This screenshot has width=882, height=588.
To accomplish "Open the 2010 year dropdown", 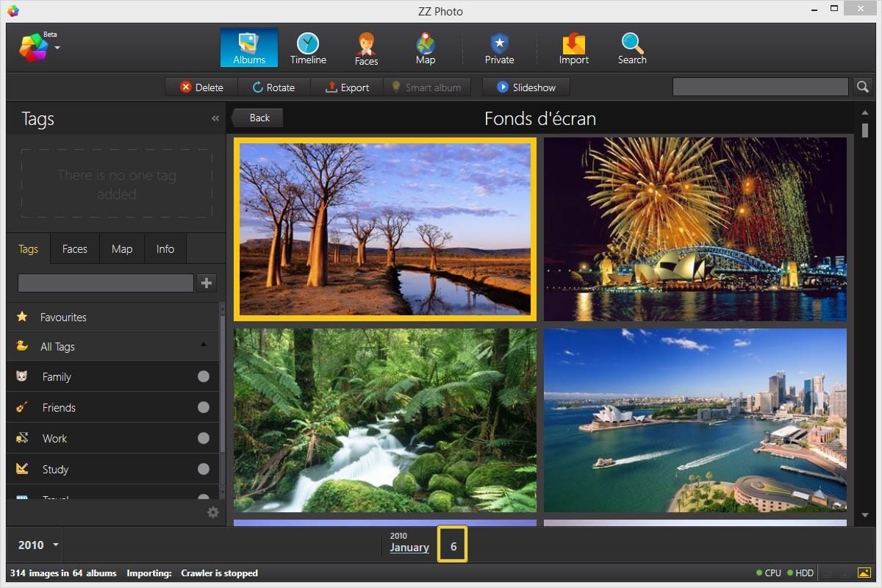I will (x=38, y=545).
